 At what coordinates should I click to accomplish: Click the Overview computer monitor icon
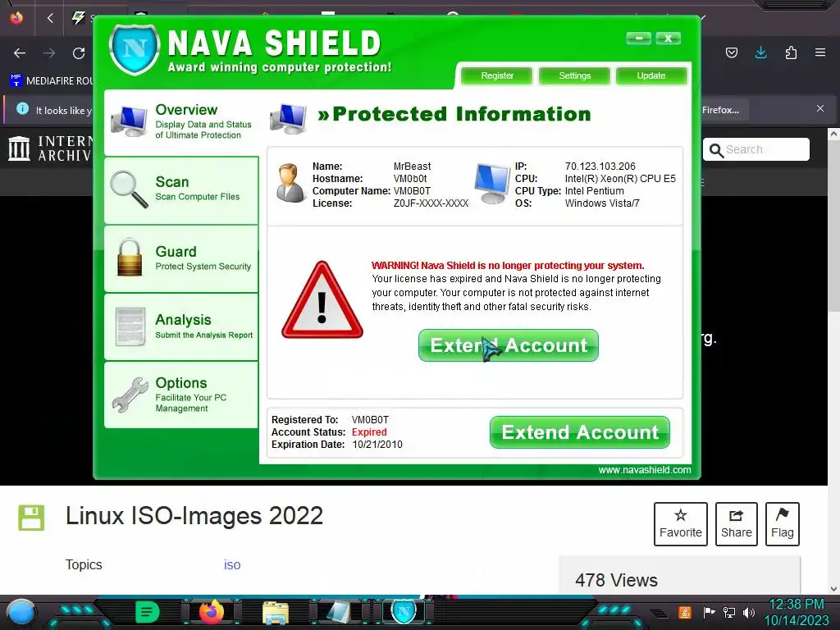pos(129,121)
